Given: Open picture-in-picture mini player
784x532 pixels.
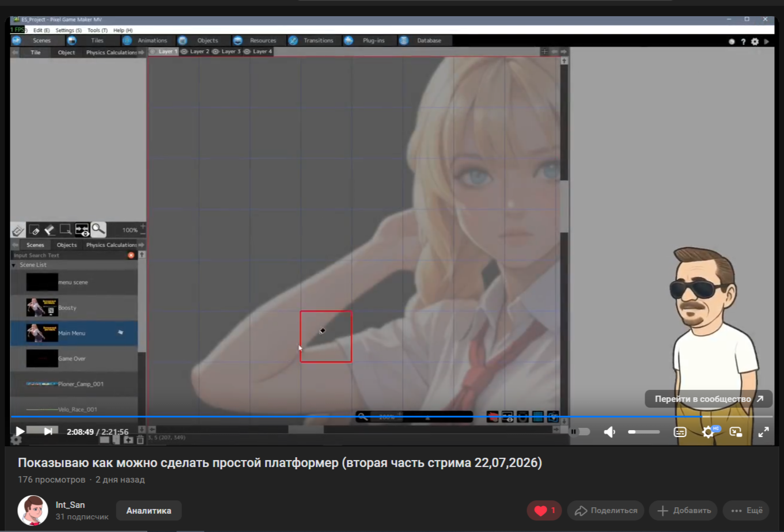Looking at the screenshot, I should [736, 432].
